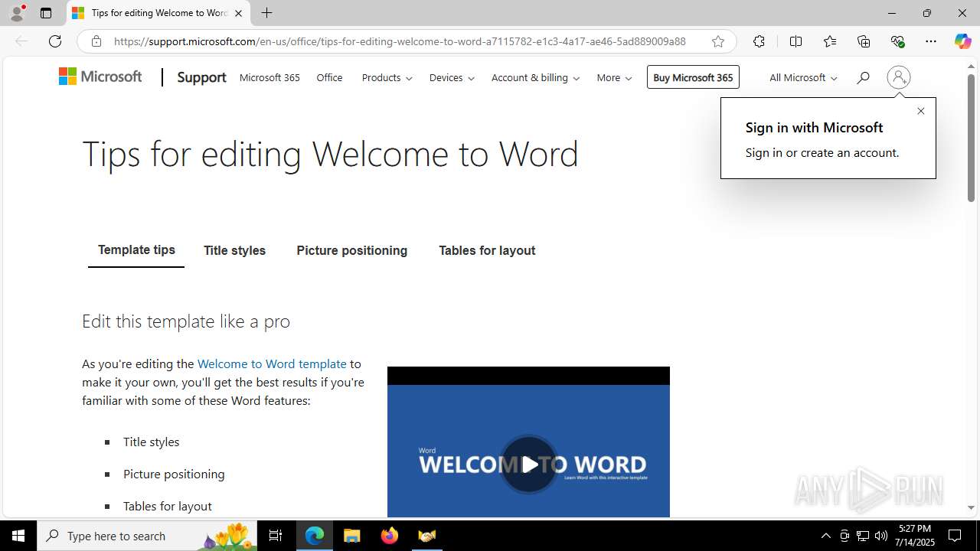The height and width of the screenshot is (551, 980).
Task: Click the page vertical scrollbar thumb
Action: tap(971, 138)
